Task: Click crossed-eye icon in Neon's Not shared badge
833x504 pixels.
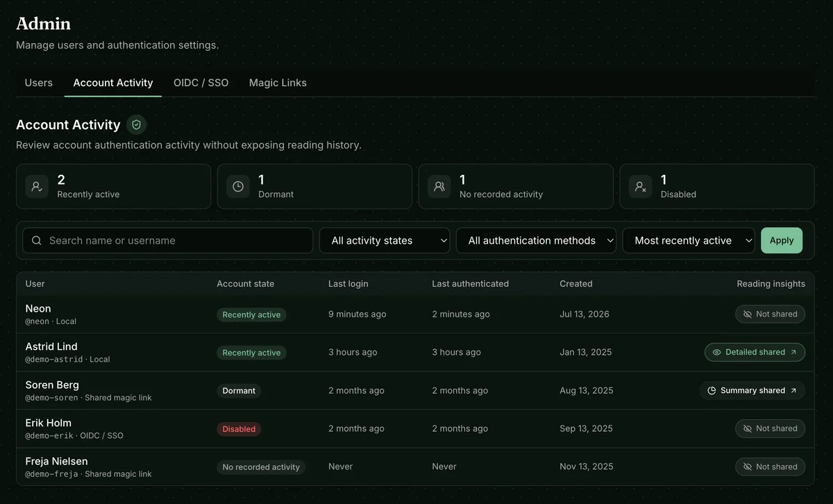Action: 748,314
